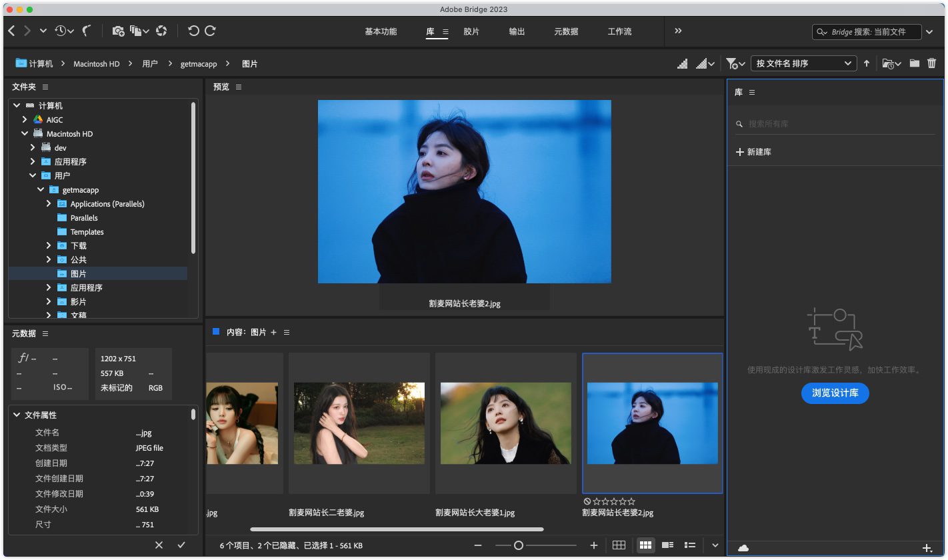Create a new folder via toolbar icon
This screenshot has height=560, width=948.
tap(914, 63)
